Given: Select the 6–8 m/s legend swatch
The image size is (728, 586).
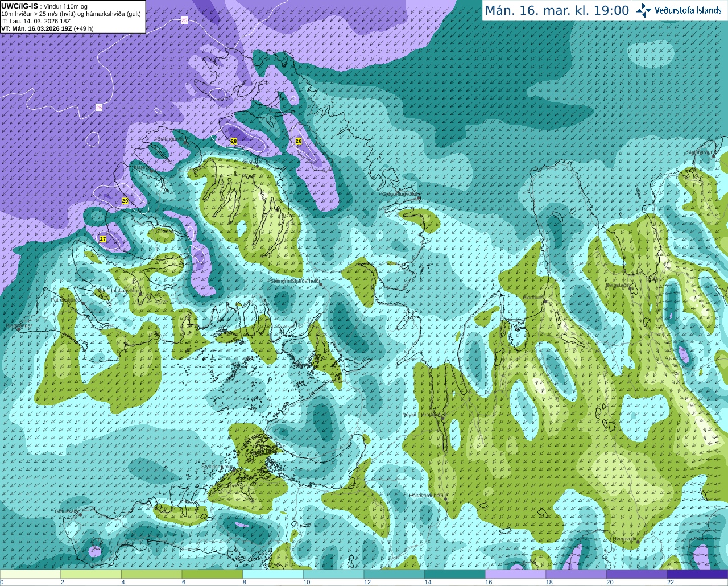Looking at the screenshot, I should point(212,574).
